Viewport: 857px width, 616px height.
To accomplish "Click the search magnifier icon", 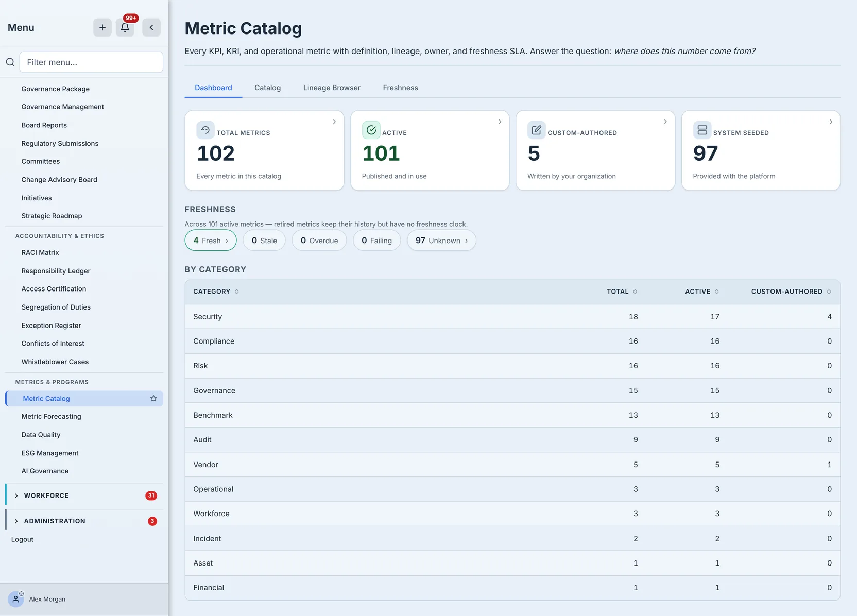I will click(x=10, y=62).
